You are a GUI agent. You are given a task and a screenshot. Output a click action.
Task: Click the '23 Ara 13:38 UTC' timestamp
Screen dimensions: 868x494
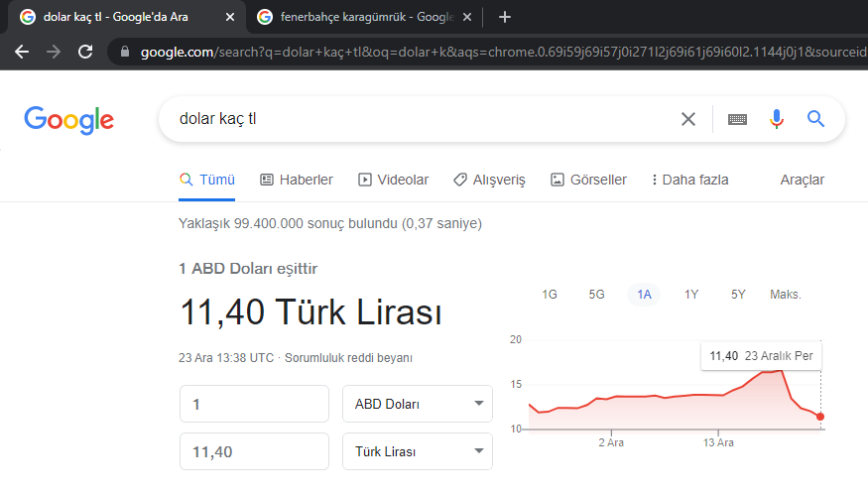[226, 358]
